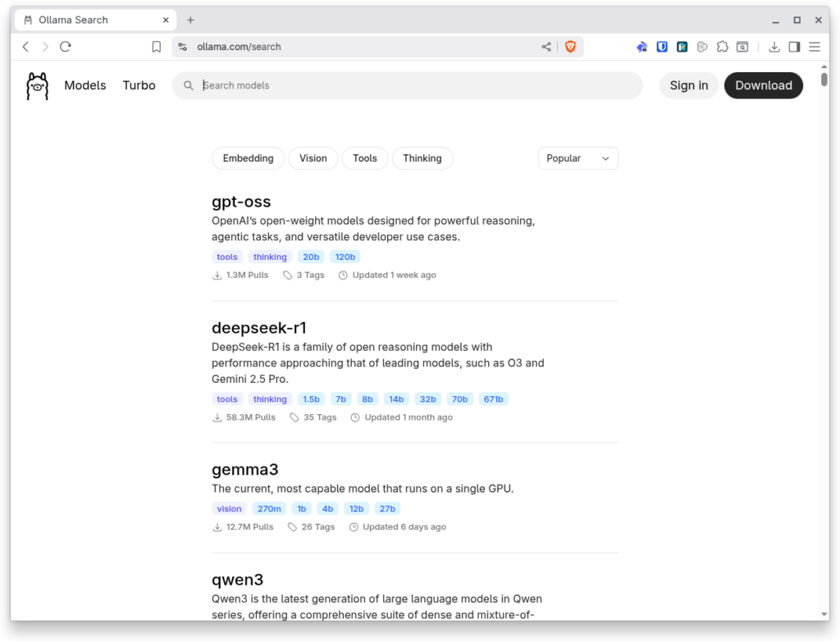Click the extension icon left of downloads
The width and height of the screenshot is (840, 642).
[x=742, y=47]
